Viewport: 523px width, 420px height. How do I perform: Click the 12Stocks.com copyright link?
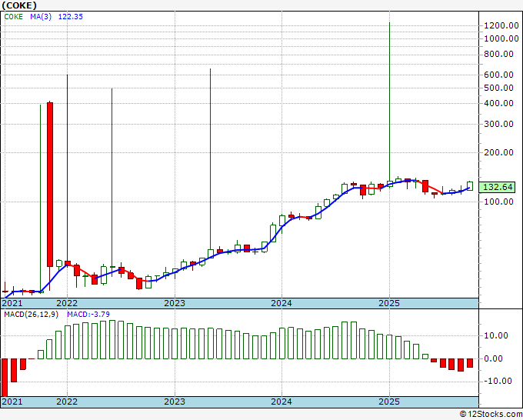[491, 415]
